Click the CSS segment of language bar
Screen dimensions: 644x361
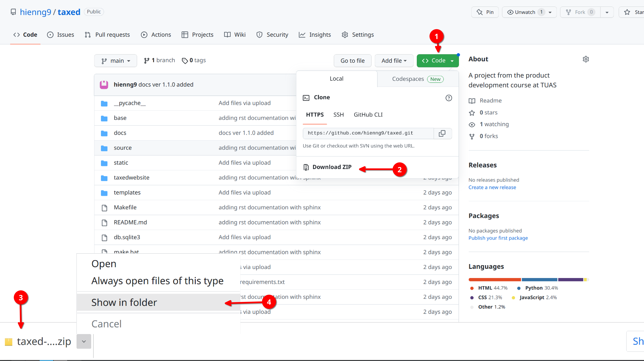(x=571, y=280)
